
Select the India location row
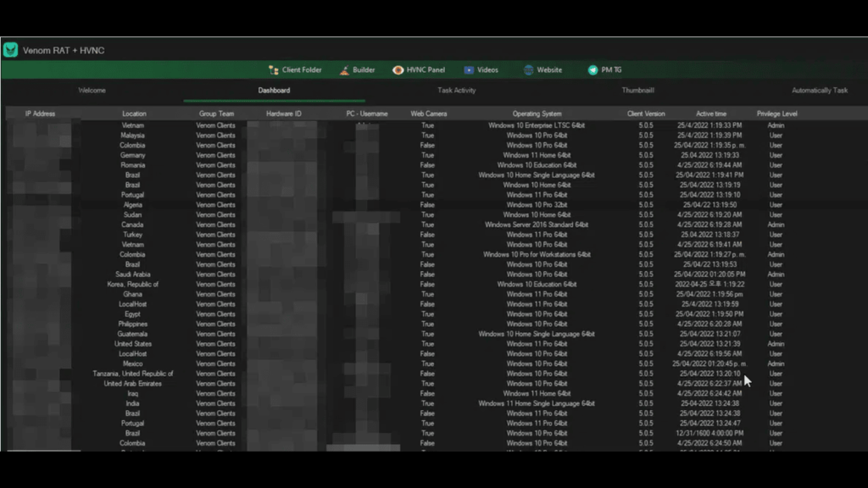tap(132, 404)
